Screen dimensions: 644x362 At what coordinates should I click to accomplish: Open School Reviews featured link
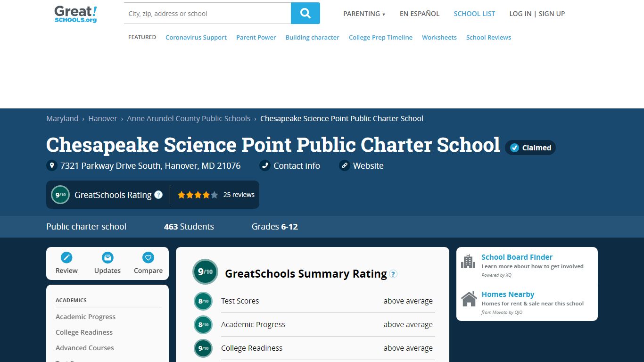[488, 37]
